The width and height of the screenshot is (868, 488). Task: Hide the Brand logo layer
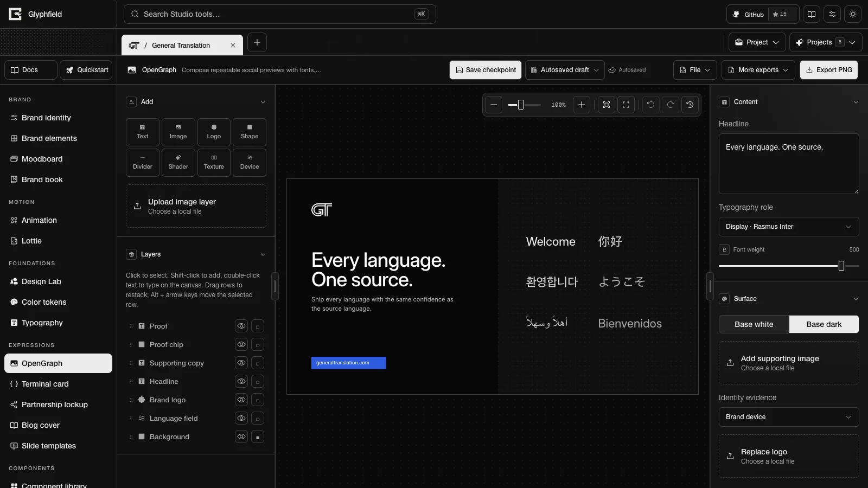241,400
